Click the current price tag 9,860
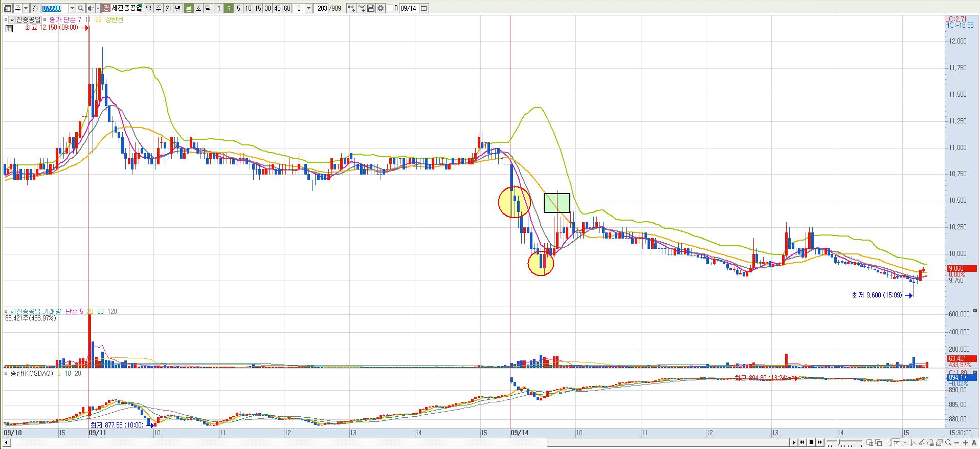Viewport: 980px width, 449px height. pyautogui.click(x=962, y=268)
